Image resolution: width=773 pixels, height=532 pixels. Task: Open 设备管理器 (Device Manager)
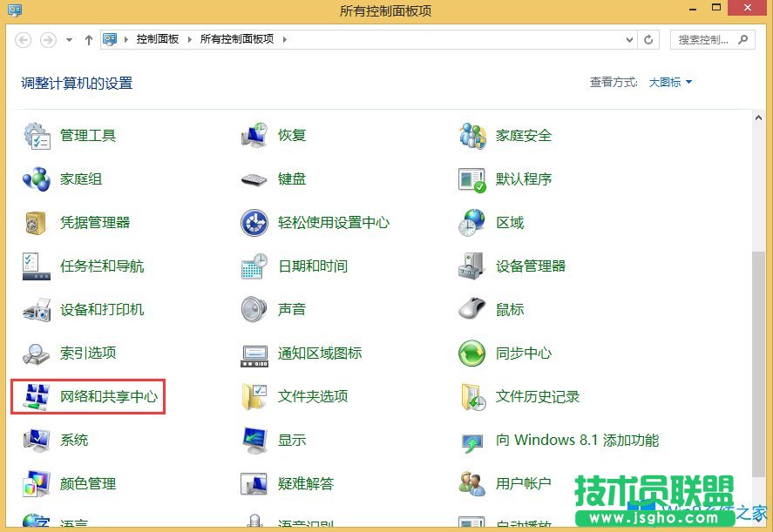(x=532, y=266)
